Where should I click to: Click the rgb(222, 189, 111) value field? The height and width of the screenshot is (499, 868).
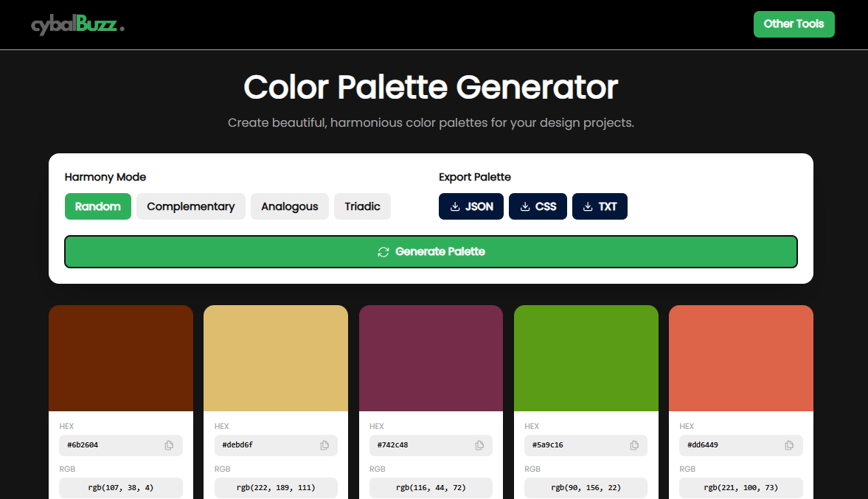point(276,487)
